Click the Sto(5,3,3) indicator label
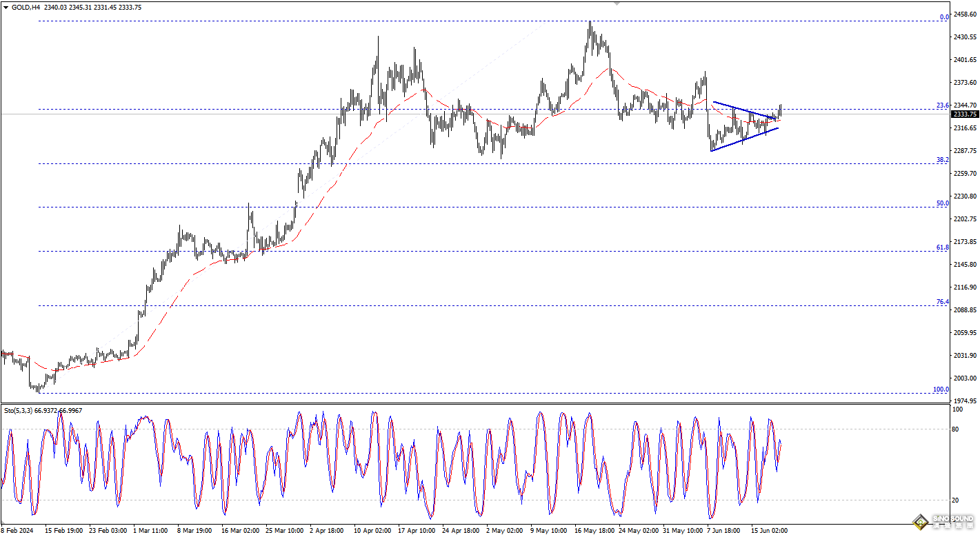 [17, 411]
